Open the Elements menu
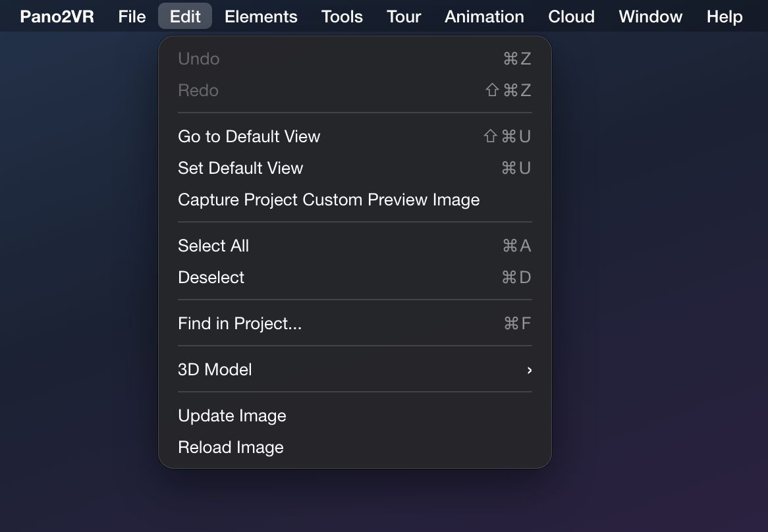The width and height of the screenshot is (768, 532). click(x=261, y=16)
